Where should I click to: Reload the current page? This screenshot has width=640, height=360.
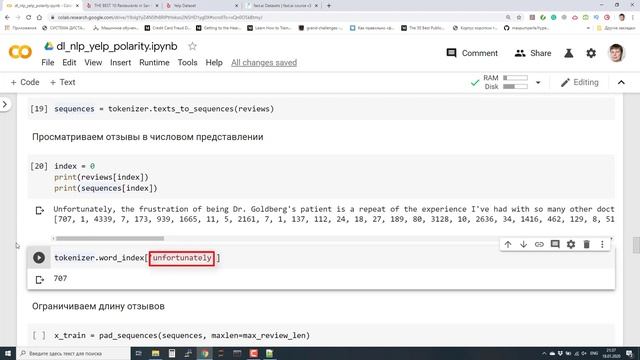tap(28, 17)
